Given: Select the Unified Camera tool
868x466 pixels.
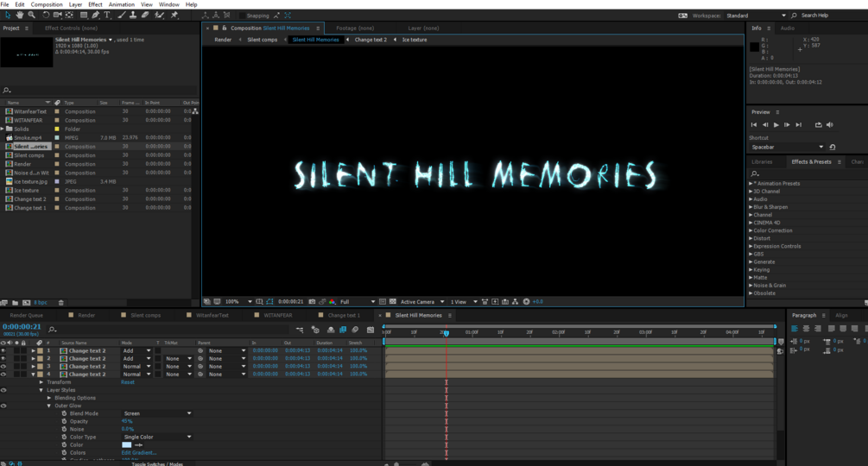Looking at the screenshot, I should (x=58, y=15).
